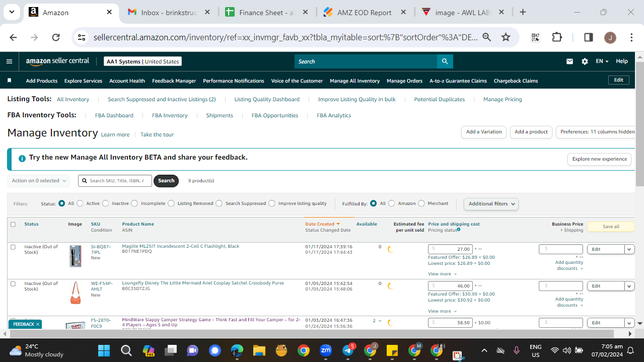This screenshot has height=362, width=644.
Task: Open the Chrome profile avatar J
Action: pos(609,37)
